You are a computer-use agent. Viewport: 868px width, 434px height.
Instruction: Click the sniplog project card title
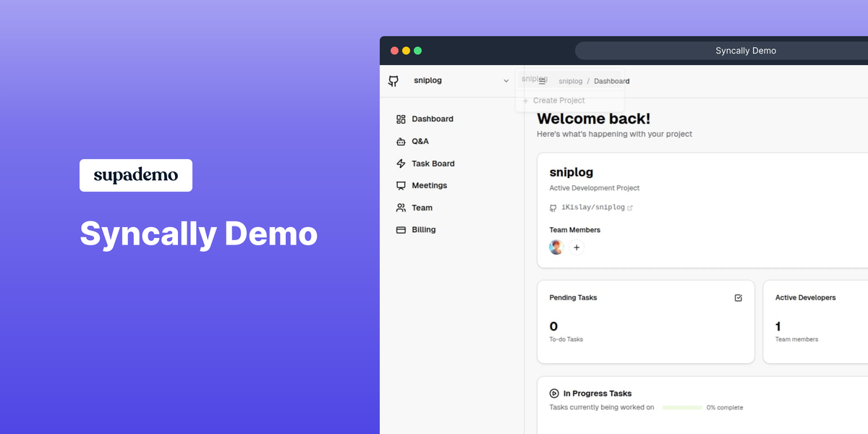click(x=571, y=172)
